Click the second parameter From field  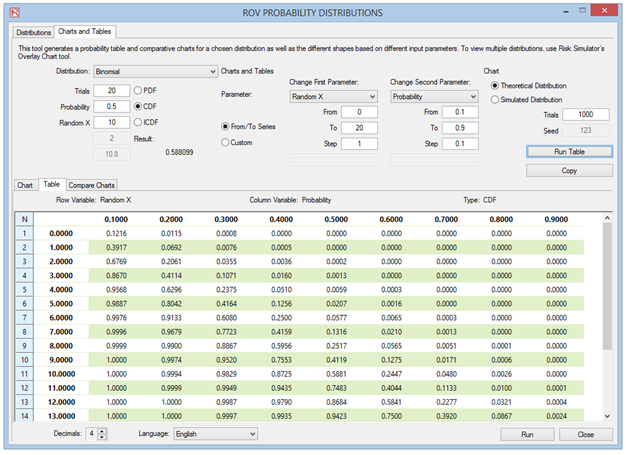click(460, 112)
